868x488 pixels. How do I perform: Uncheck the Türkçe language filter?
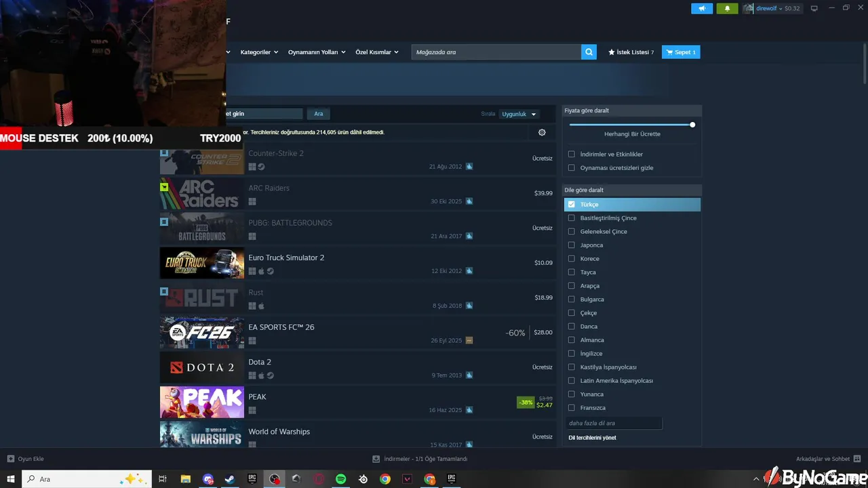(572, 204)
